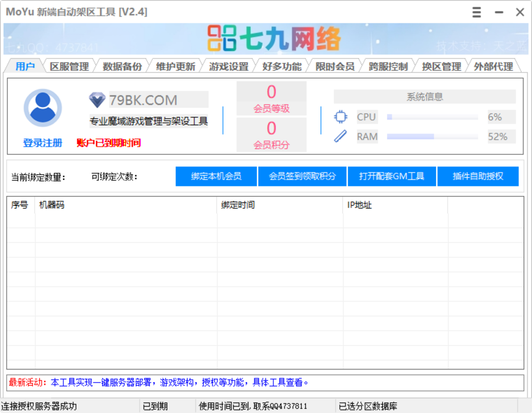This screenshot has width=532, height=413.
Task: Click the 登录注册 link
Action: (42, 143)
